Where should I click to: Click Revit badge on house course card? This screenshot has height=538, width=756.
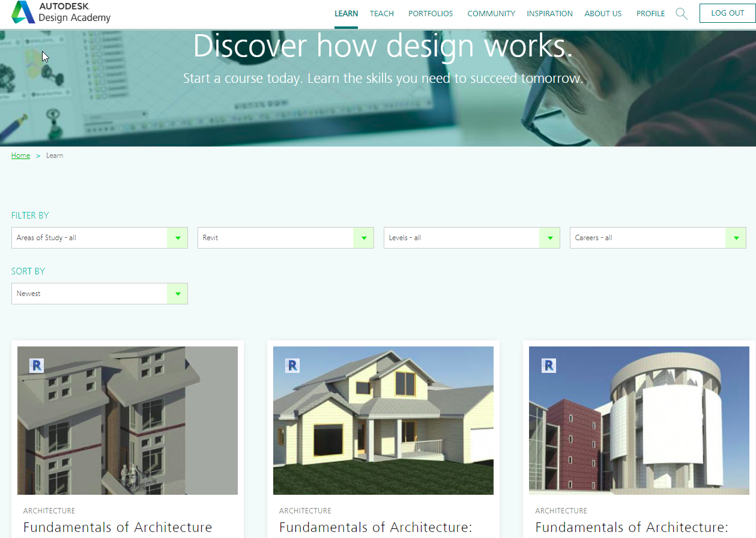tap(292, 365)
